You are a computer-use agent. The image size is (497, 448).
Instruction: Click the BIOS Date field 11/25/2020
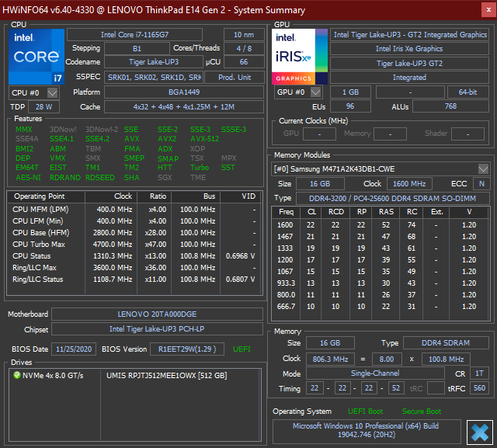click(74, 349)
